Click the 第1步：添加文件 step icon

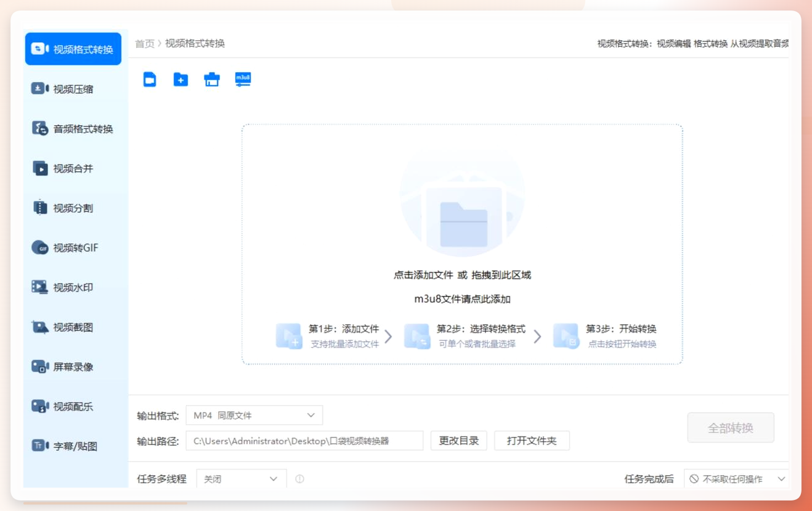click(x=289, y=336)
